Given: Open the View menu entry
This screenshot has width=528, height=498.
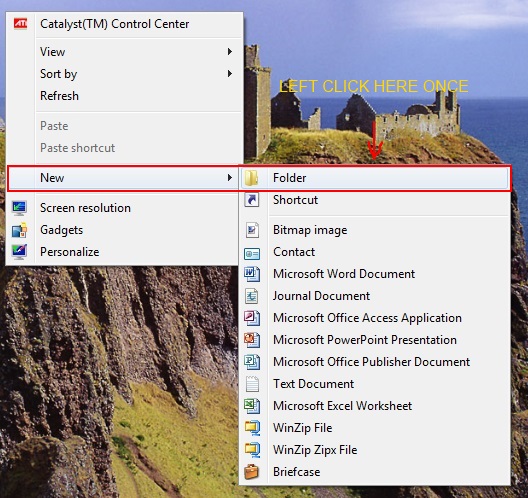Looking at the screenshot, I should [x=125, y=52].
